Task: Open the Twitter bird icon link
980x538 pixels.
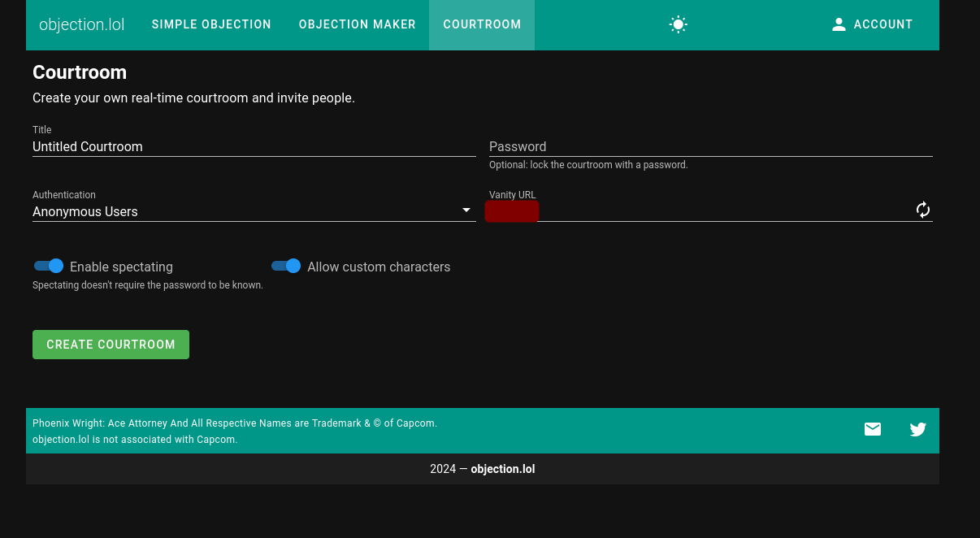Action: pos(917,429)
